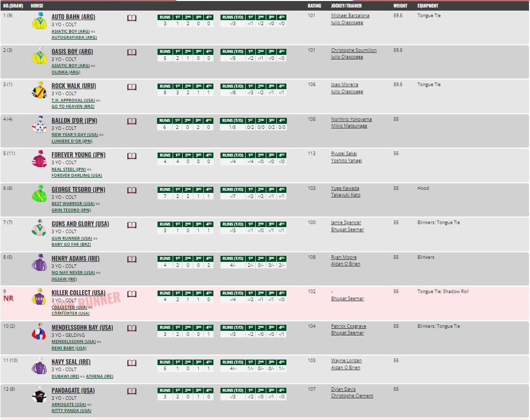Open sire link No Nay Never (USA)

click(73, 272)
